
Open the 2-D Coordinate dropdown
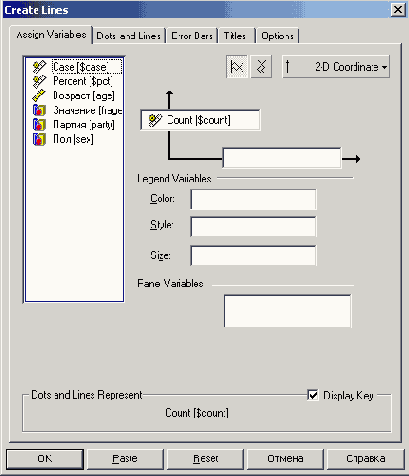coord(336,67)
